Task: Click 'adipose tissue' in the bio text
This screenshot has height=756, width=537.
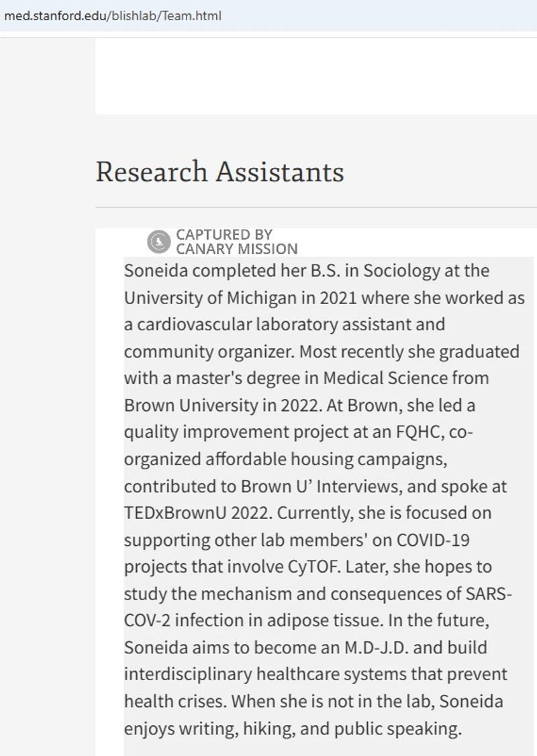Action: pos(326,620)
